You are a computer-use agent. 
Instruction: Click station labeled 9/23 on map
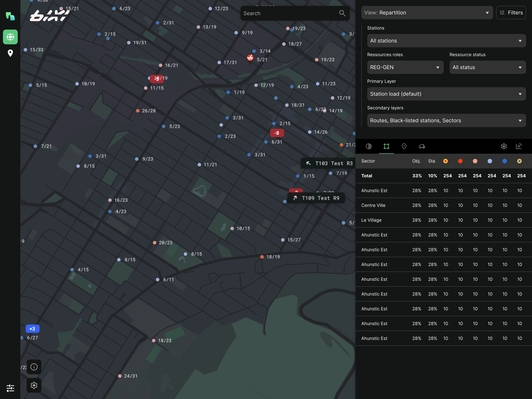click(x=137, y=159)
